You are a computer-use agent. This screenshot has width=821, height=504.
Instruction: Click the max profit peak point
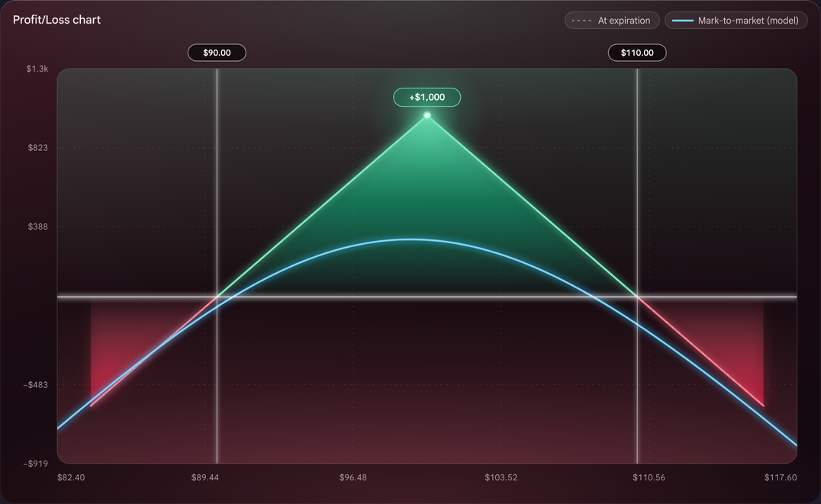427,116
